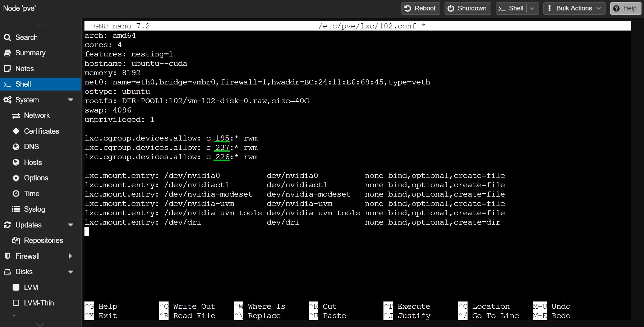Open the Shell button dropdown arrow
This screenshot has width=644, height=327.
[x=532, y=8]
